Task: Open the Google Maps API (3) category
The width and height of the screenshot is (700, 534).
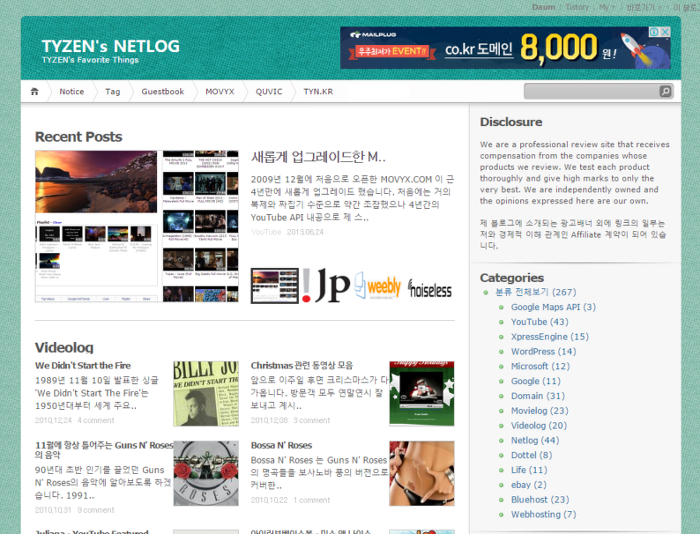Action: [x=553, y=307]
